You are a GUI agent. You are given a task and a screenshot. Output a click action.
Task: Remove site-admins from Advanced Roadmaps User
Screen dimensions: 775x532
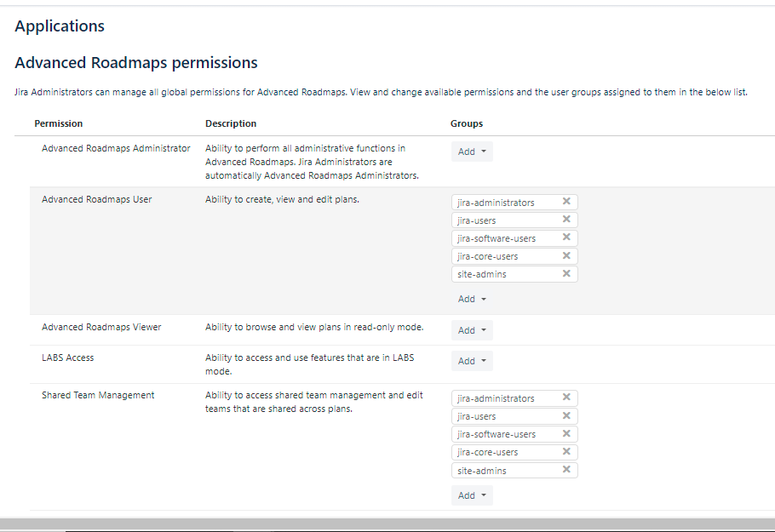(566, 273)
